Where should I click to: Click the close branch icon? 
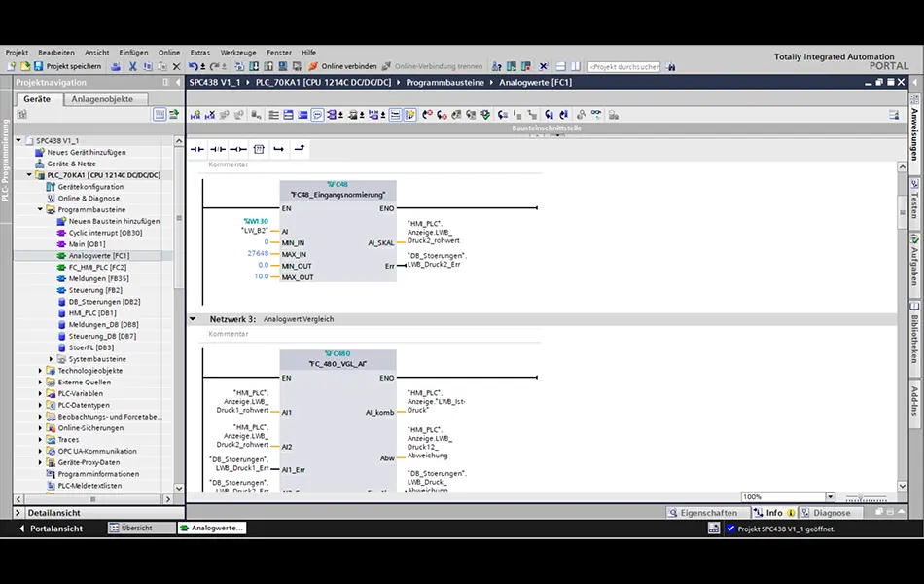[x=300, y=149]
